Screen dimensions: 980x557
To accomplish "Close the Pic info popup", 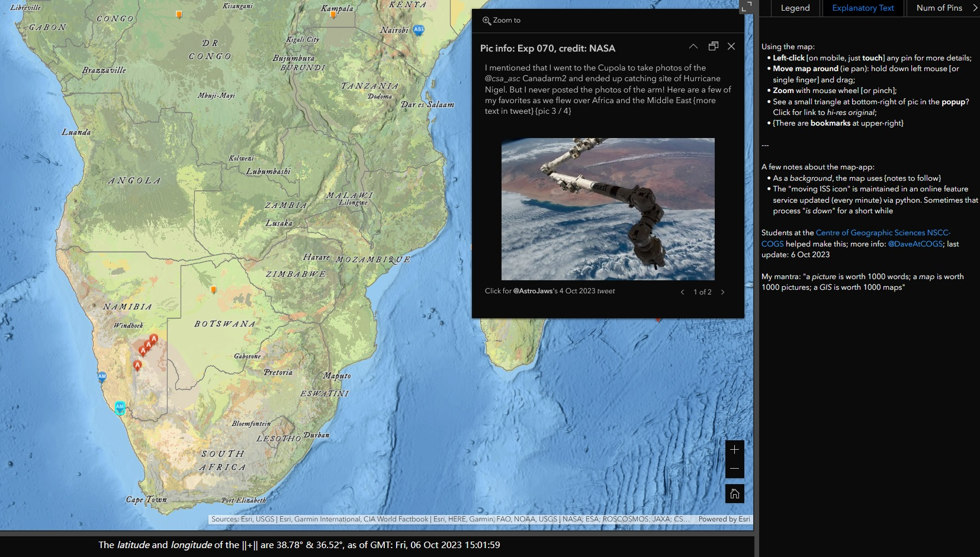I will coord(731,46).
